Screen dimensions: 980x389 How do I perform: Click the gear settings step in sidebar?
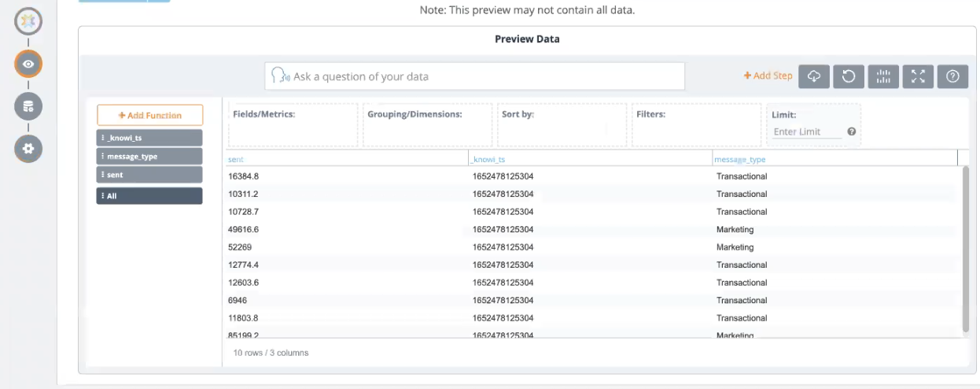28,148
